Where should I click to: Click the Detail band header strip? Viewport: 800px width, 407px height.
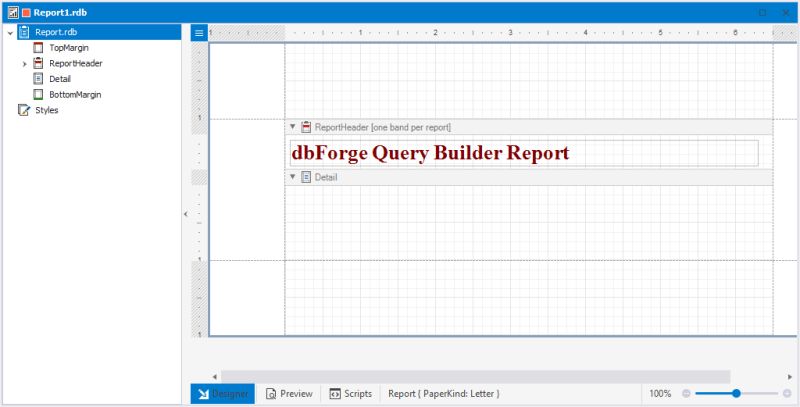pos(529,177)
